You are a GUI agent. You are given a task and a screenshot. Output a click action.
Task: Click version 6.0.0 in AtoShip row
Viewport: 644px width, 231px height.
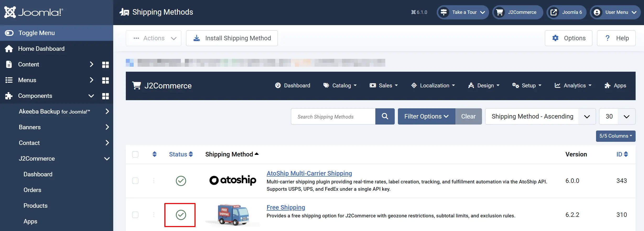[572, 181]
